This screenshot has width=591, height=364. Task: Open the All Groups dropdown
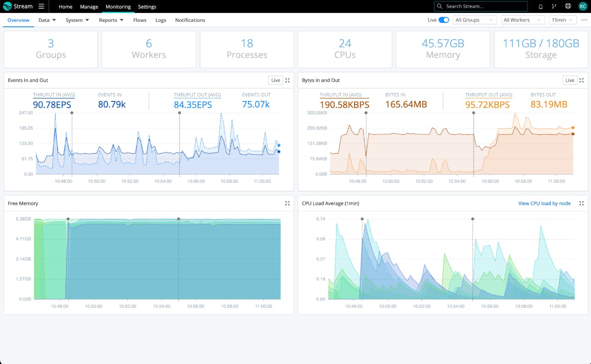click(x=475, y=20)
